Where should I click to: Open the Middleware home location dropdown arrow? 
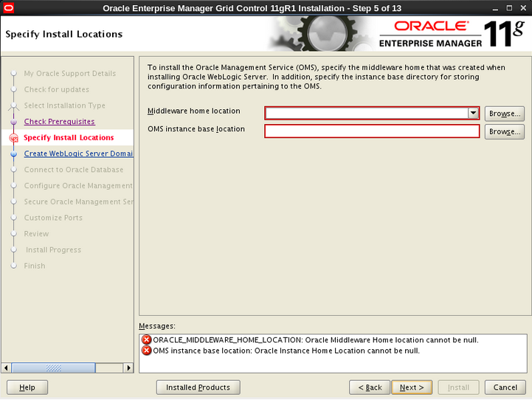click(473, 113)
